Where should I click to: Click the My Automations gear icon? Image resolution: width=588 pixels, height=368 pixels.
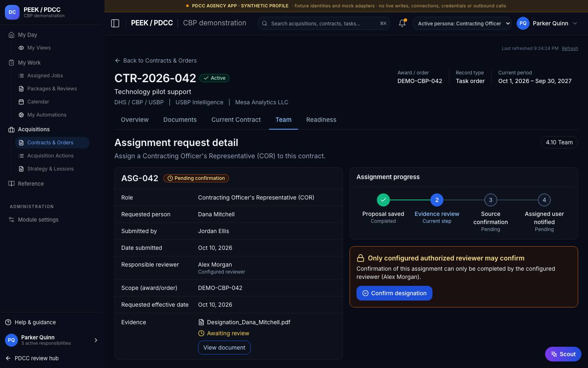tap(21, 115)
